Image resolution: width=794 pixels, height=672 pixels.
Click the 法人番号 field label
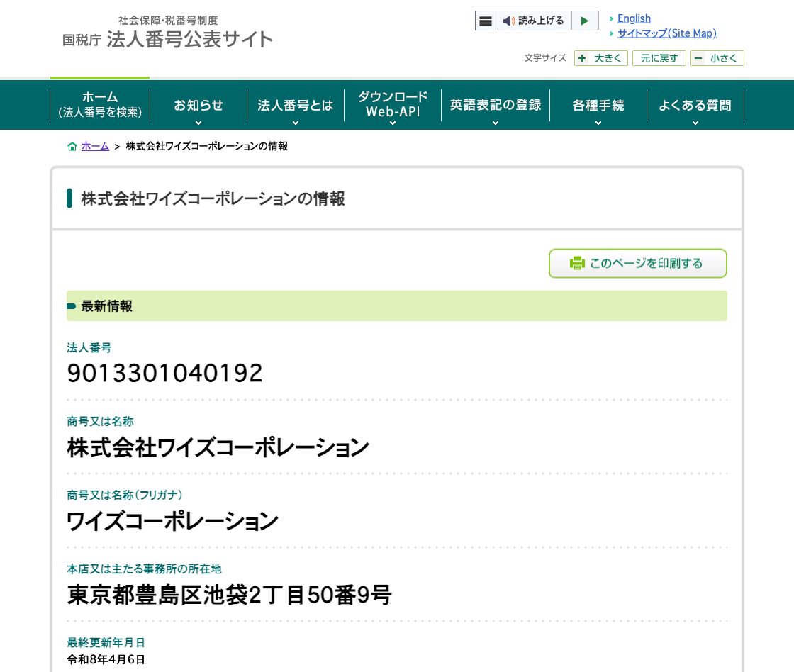(89, 348)
